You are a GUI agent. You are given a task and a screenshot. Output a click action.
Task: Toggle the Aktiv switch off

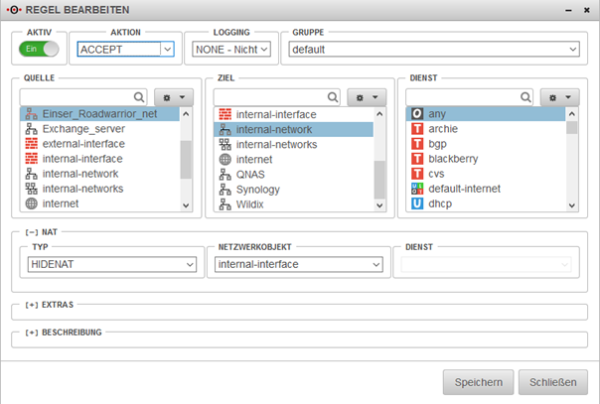click(x=38, y=48)
